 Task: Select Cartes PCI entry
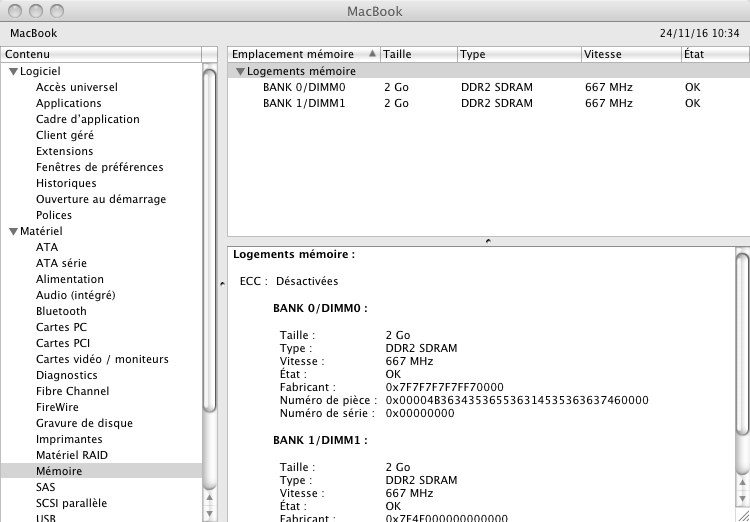(x=63, y=343)
